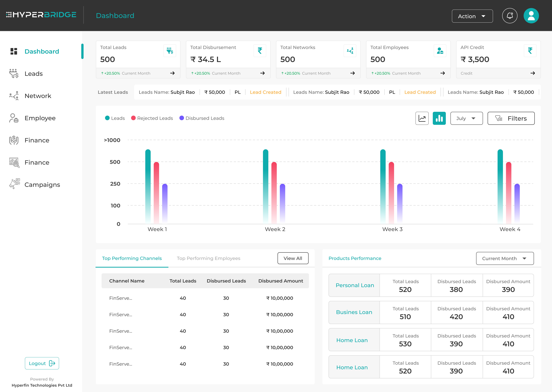Switch to Top Performing Employees tab
The image size is (552, 392).
[x=208, y=258]
